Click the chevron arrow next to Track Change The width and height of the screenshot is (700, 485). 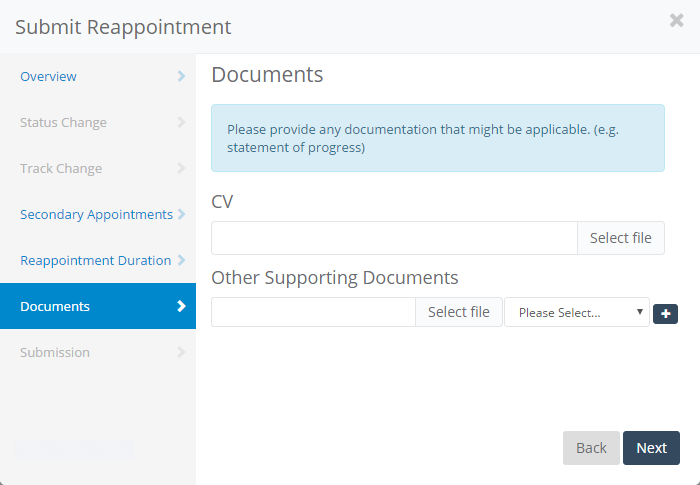tap(181, 168)
